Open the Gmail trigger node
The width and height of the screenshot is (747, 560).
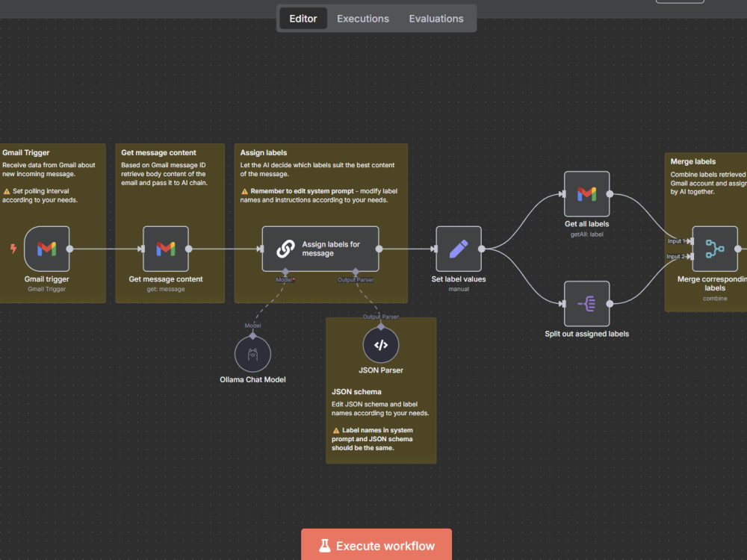46,249
